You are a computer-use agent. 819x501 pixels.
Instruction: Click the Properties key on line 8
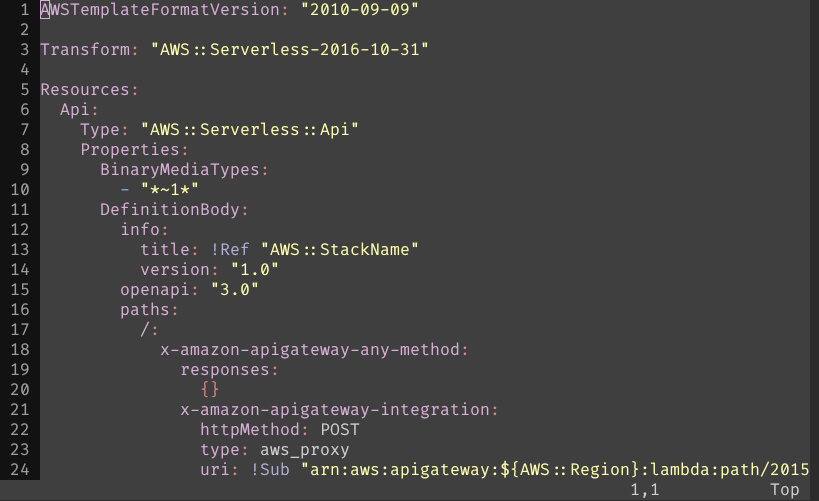coord(130,149)
